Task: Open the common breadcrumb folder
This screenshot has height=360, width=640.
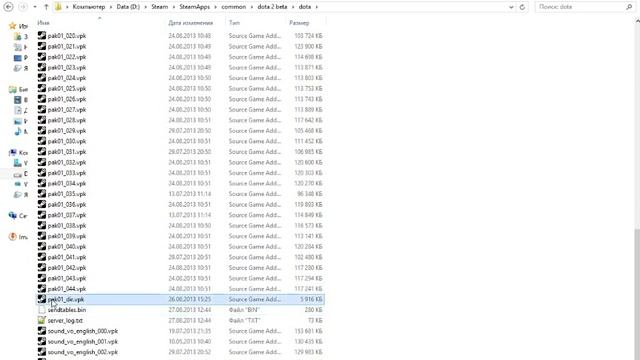Action: point(233,7)
